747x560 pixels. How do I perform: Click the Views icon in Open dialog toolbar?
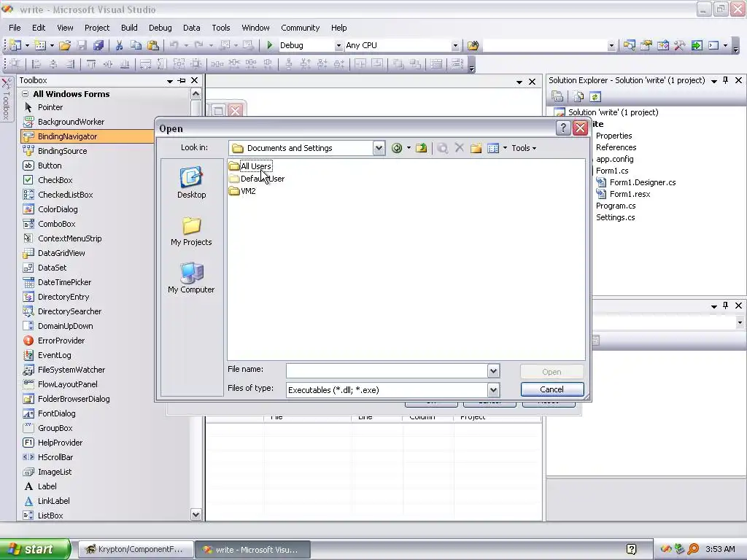click(493, 148)
